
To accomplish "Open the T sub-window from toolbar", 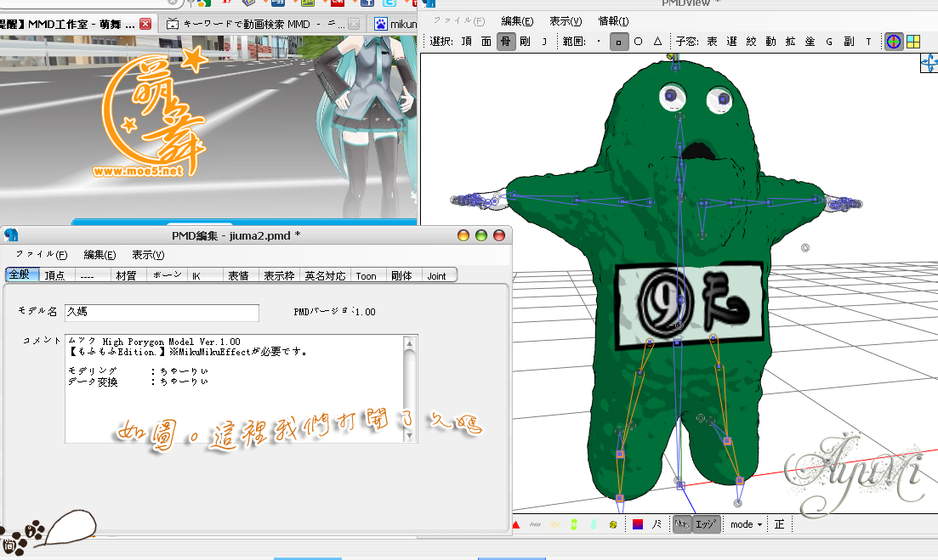I will tap(868, 42).
